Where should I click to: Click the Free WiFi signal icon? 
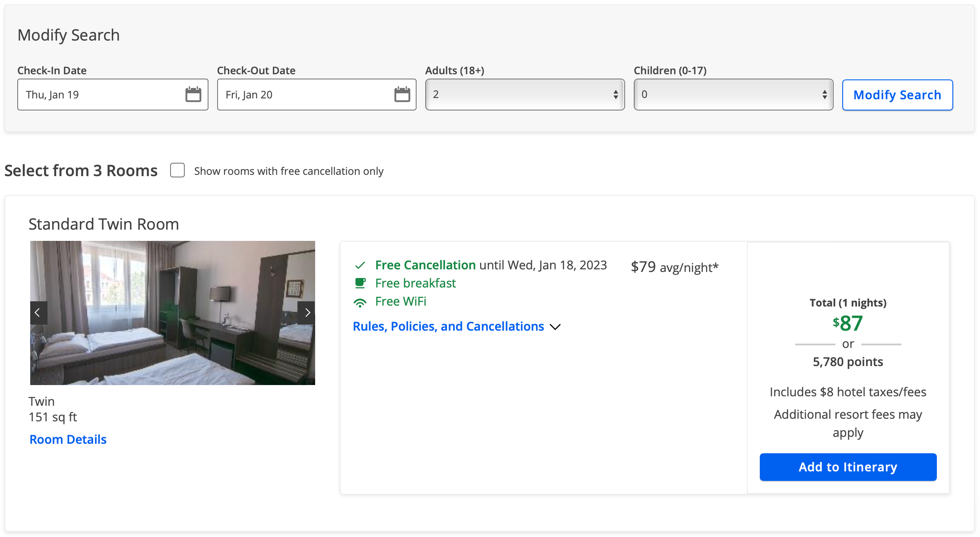tap(360, 302)
